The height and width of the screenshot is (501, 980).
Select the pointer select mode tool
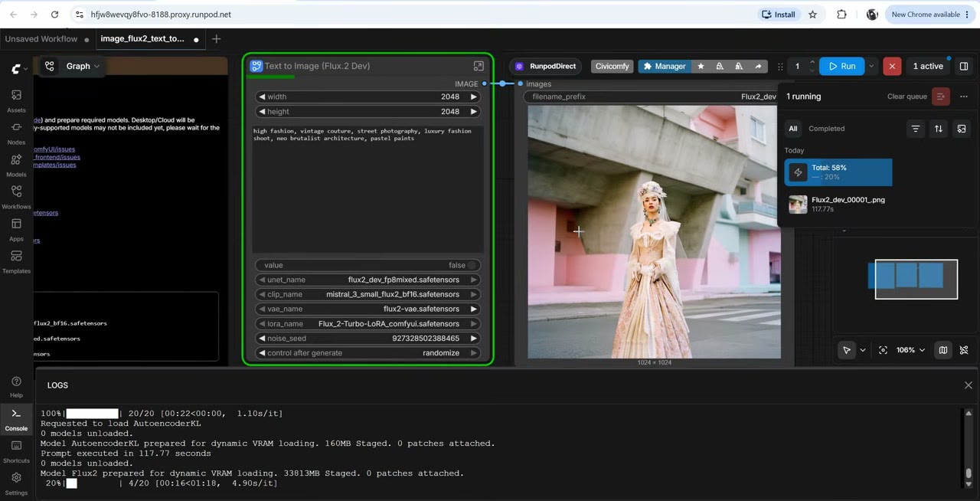(x=847, y=350)
